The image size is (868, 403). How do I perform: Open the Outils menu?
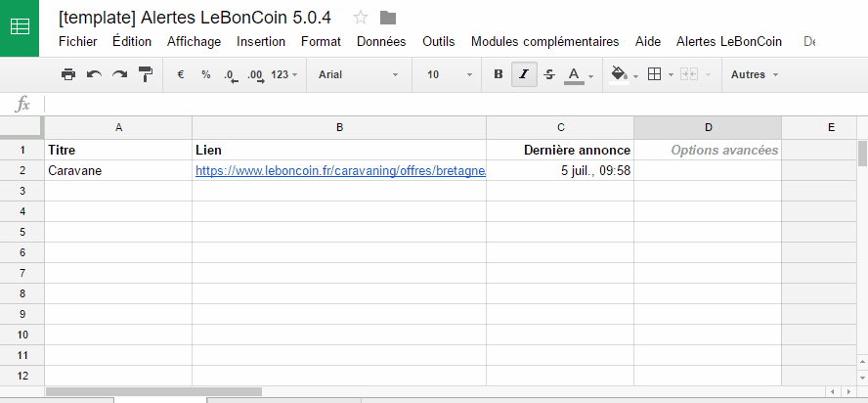(x=439, y=42)
